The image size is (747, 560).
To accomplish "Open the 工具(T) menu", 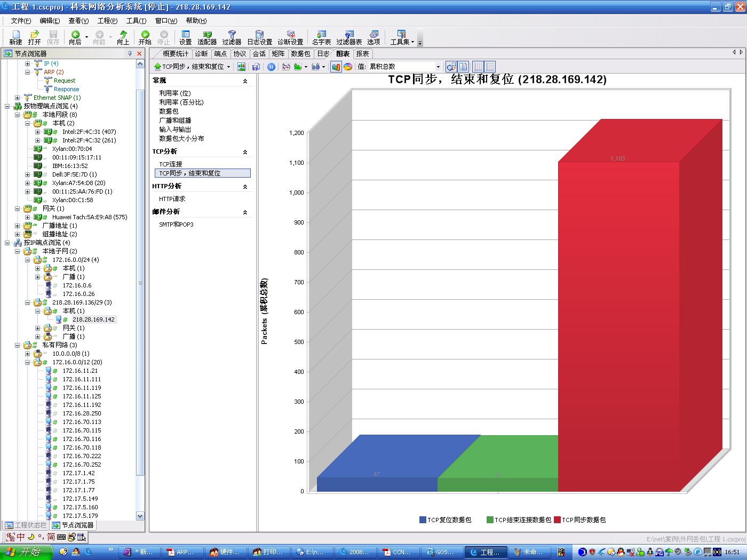I will click(136, 21).
